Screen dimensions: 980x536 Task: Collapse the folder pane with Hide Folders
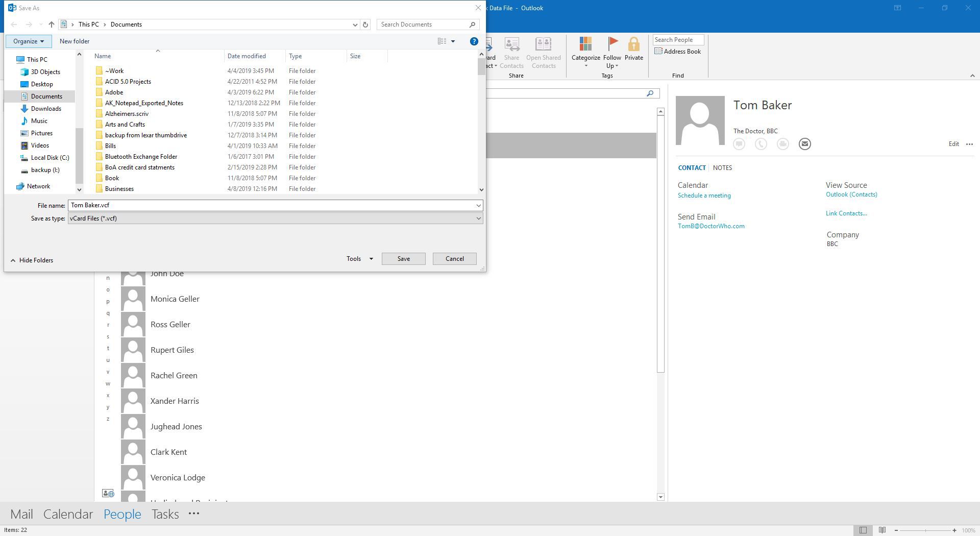click(x=32, y=260)
